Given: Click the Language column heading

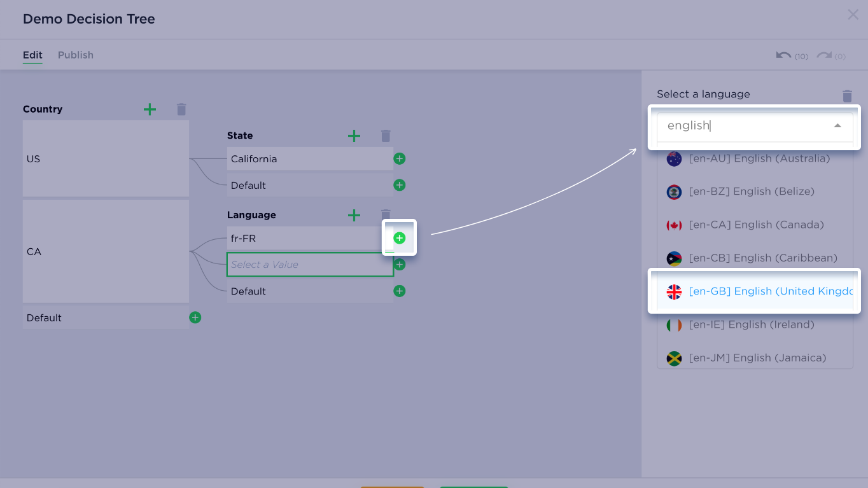Looking at the screenshot, I should click(251, 215).
